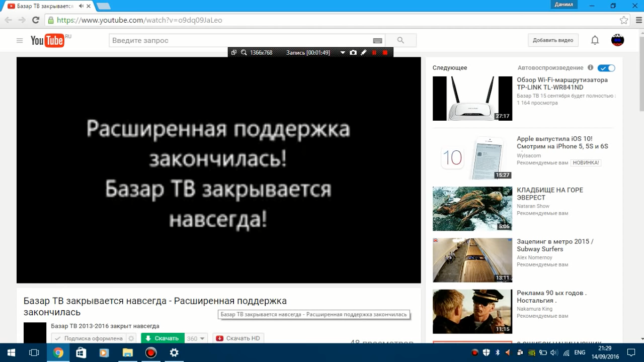Open the empty second browser tab
644x362 pixels.
point(102,6)
